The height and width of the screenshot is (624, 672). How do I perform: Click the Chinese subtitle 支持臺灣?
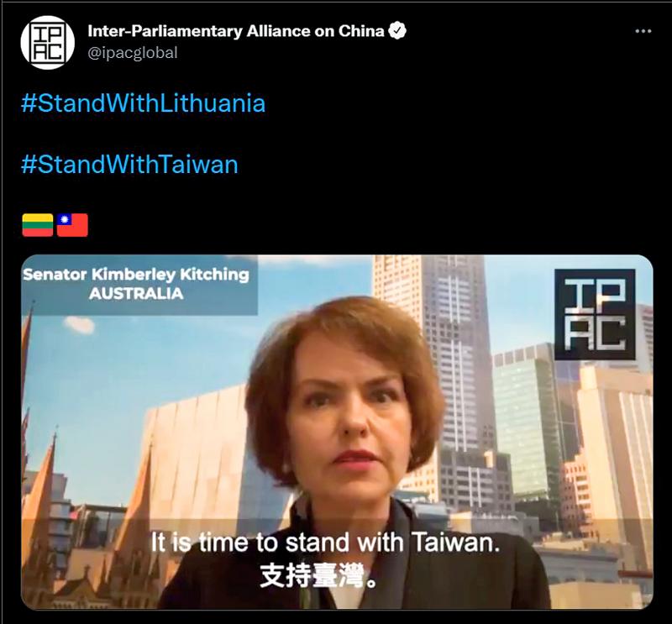pos(319,575)
